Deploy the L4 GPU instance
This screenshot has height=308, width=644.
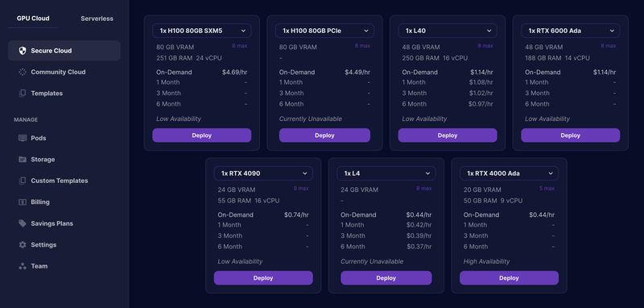(386, 278)
